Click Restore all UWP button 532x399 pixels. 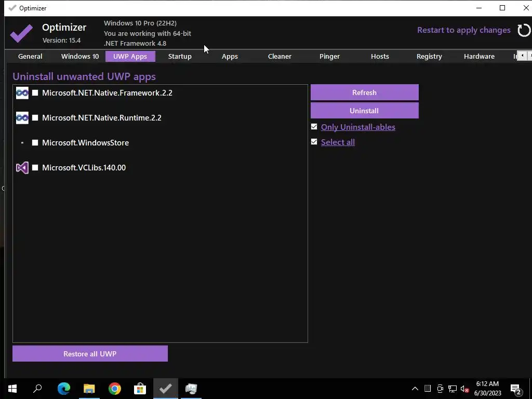click(90, 353)
